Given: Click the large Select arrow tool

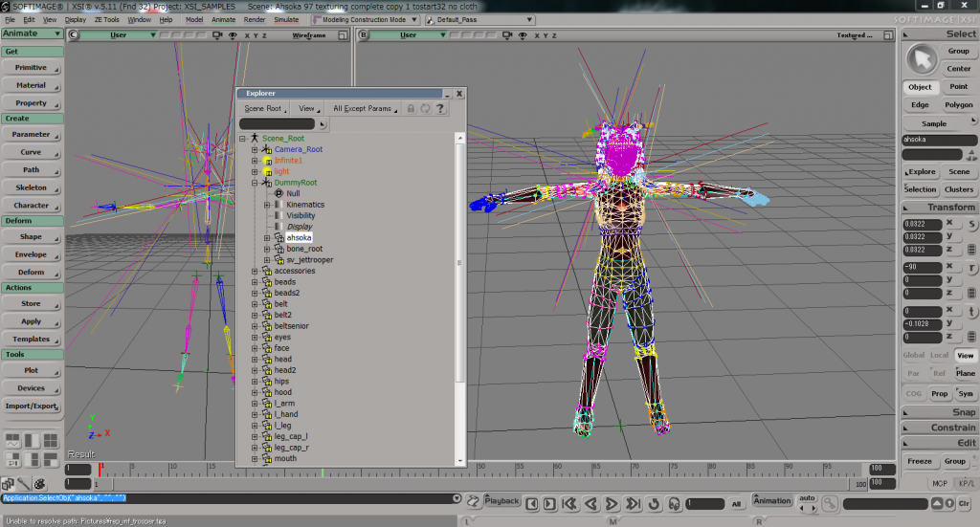Looking at the screenshot, I should (922, 60).
